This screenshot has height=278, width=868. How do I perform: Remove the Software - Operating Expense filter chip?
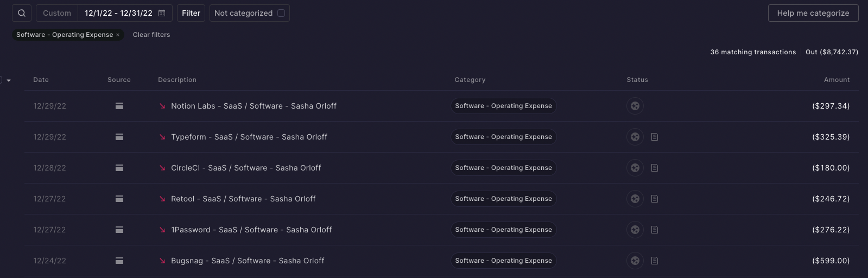118,35
